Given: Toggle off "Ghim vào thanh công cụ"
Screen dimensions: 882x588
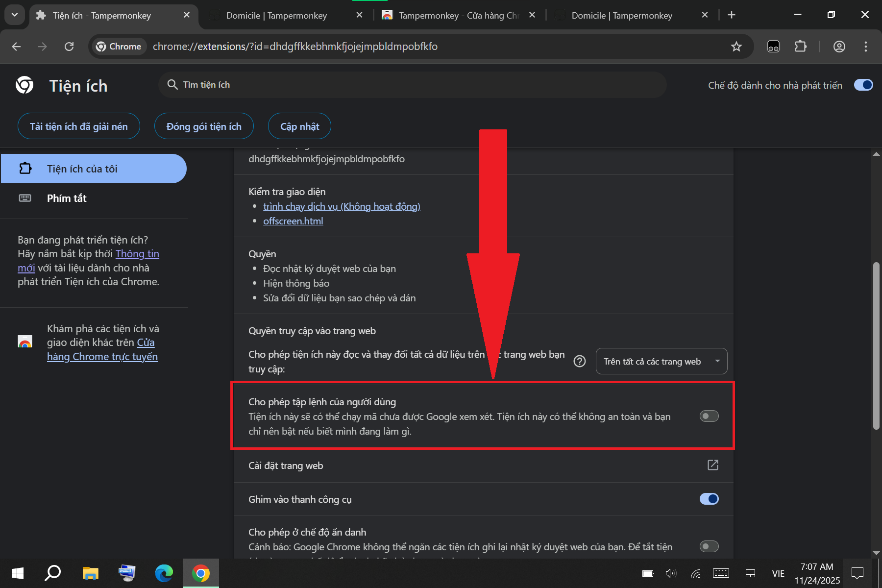Looking at the screenshot, I should click(x=709, y=499).
